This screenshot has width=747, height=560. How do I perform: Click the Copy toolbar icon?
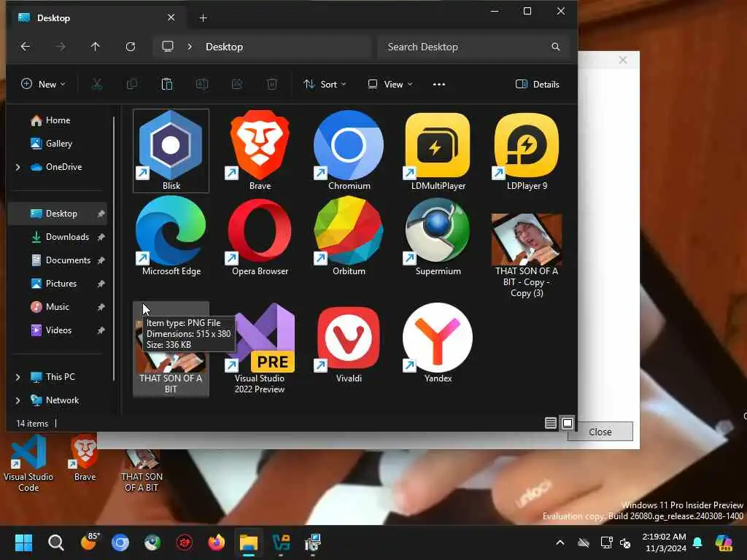coord(132,85)
